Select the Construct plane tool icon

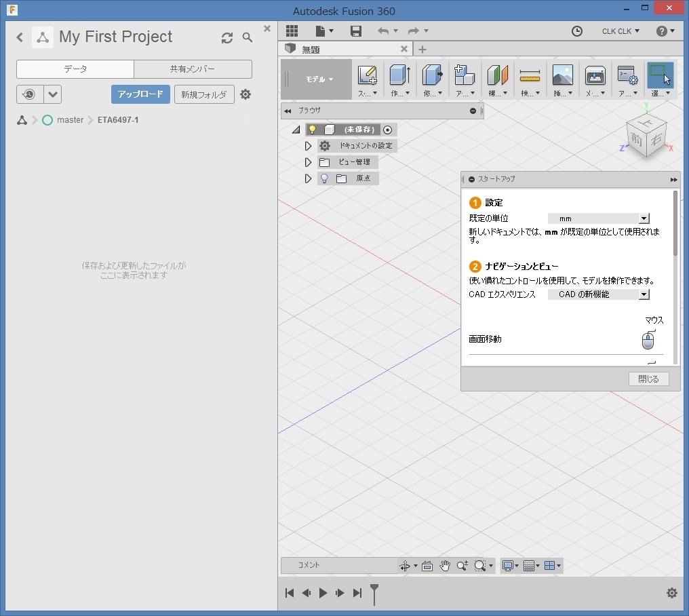497,75
